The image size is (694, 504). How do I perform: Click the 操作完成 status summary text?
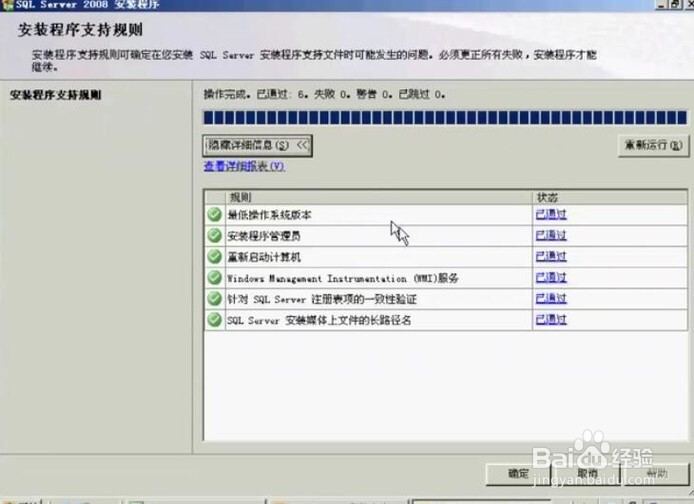[x=324, y=94]
